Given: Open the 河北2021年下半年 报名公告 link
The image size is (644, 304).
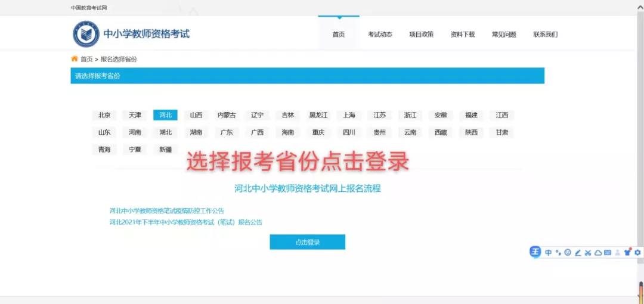Looking at the screenshot, I should 185,222.
